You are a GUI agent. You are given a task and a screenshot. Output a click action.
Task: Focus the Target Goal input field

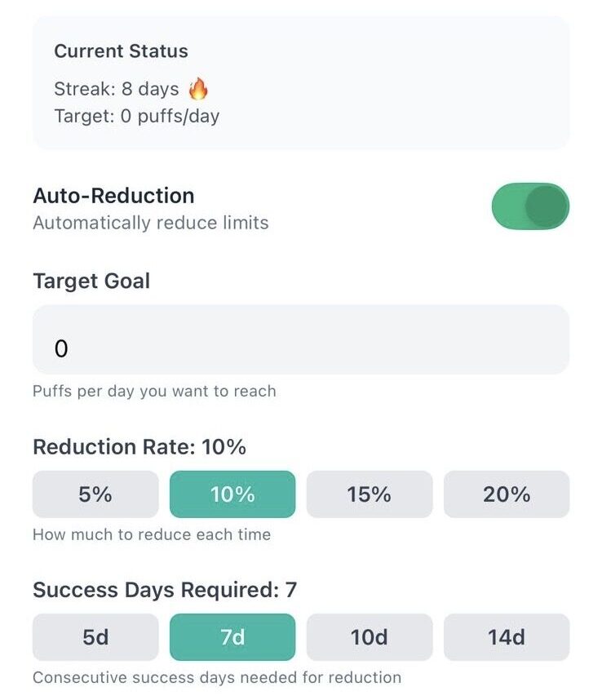301,348
